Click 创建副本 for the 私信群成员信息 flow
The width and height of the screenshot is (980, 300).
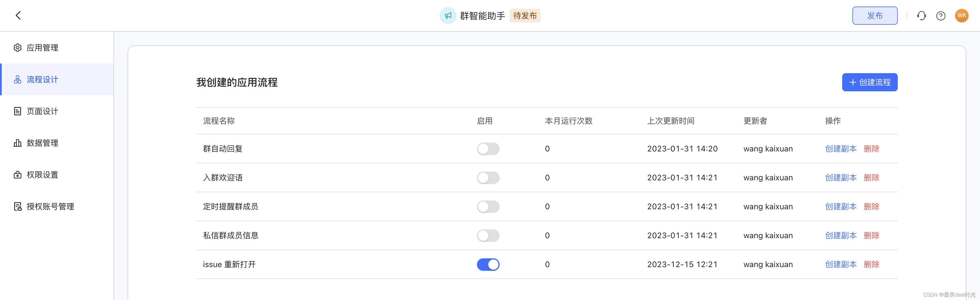coord(841,235)
